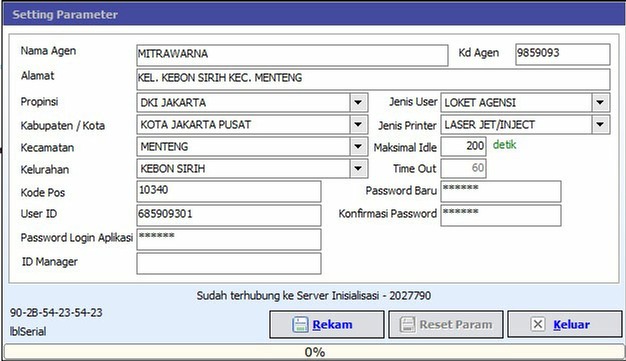The width and height of the screenshot is (626, 361).
Task: Click into the Alamat field
Action: 373,79
